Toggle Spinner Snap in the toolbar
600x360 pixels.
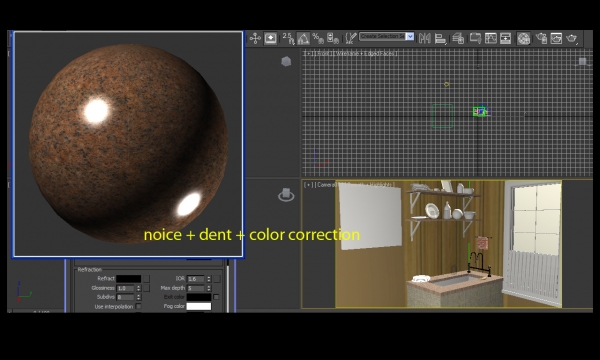333,38
